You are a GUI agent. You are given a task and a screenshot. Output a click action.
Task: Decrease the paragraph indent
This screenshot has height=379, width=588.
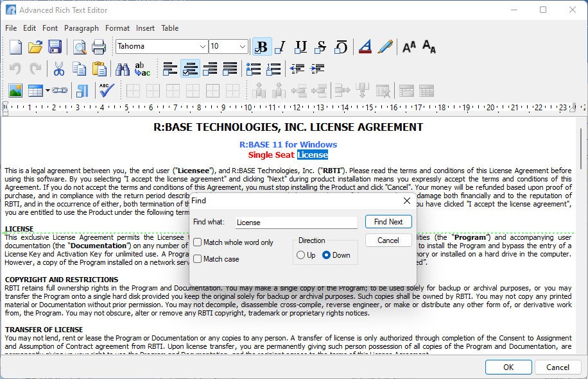point(297,69)
